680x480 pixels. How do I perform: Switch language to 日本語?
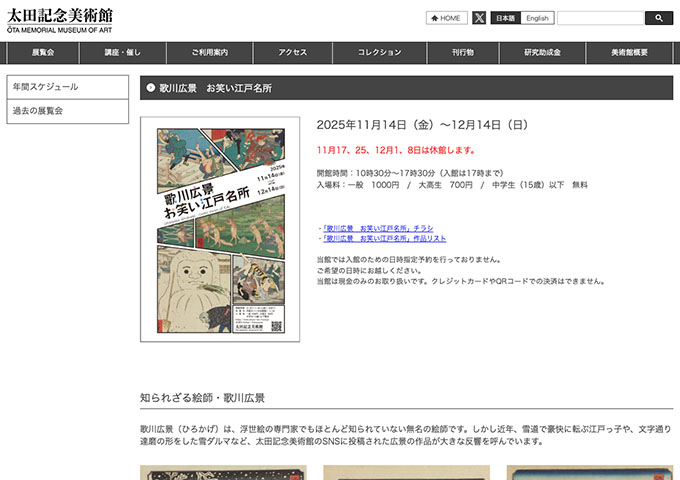tap(505, 18)
